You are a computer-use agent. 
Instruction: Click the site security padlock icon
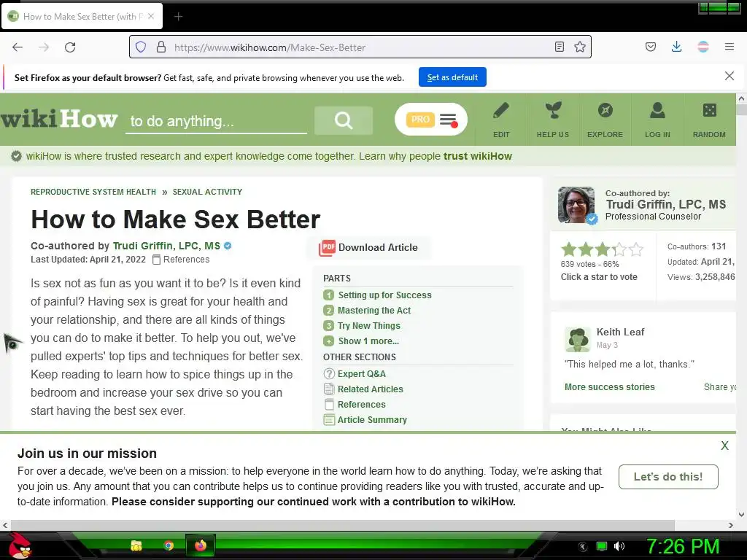point(161,47)
